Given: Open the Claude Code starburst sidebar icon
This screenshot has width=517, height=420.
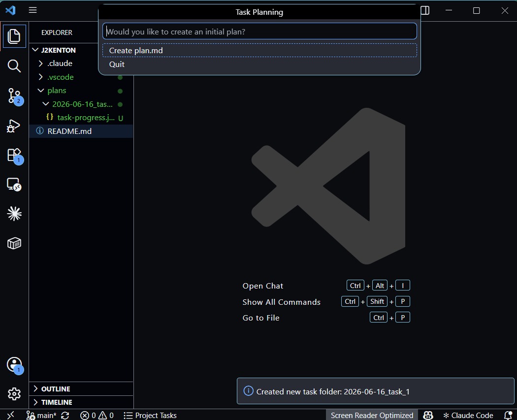Looking at the screenshot, I should tap(14, 214).
